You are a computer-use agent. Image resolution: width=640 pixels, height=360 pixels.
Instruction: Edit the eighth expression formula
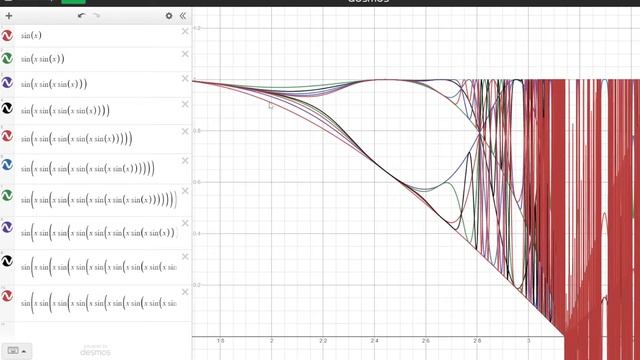pos(98,233)
